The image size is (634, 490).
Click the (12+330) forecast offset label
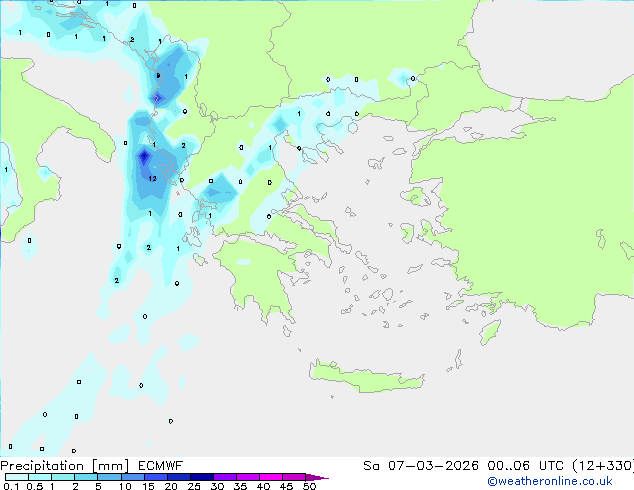click(x=603, y=466)
